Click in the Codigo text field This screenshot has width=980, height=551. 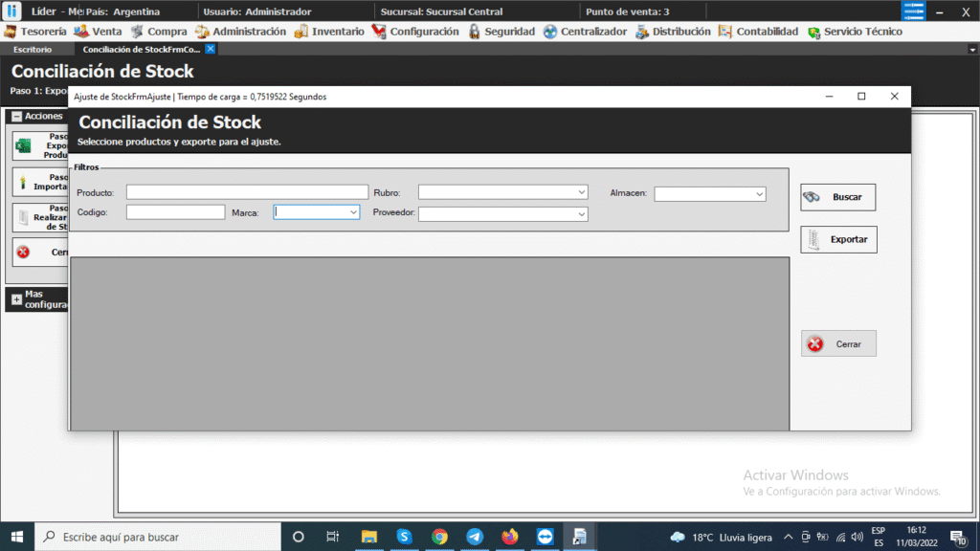tap(175, 212)
